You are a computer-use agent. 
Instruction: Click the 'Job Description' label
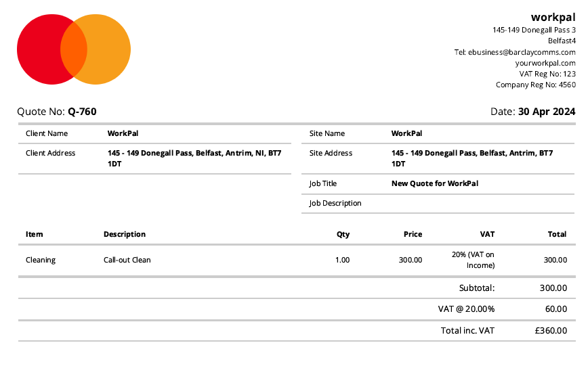click(x=335, y=203)
